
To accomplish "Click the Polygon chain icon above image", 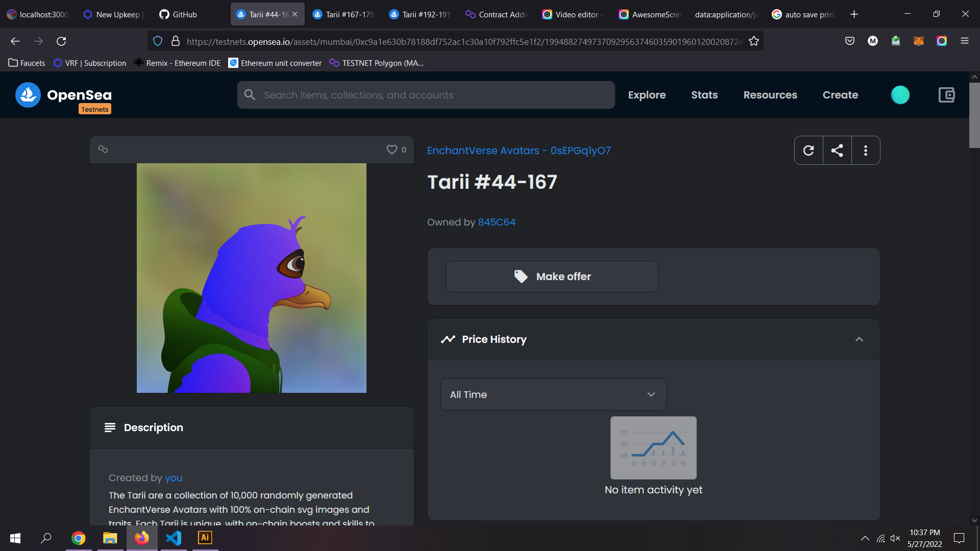I will (x=103, y=149).
